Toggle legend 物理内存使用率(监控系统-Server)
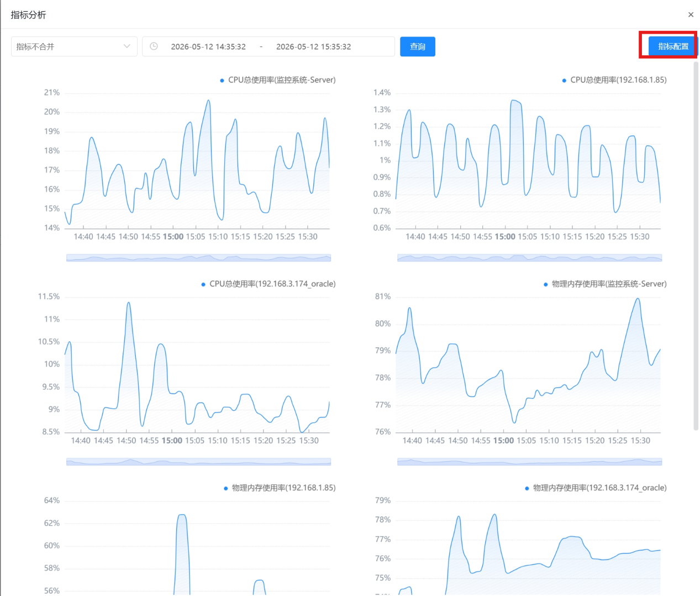Image resolution: width=700 pixels, height=596 pixels. point(605,284)
